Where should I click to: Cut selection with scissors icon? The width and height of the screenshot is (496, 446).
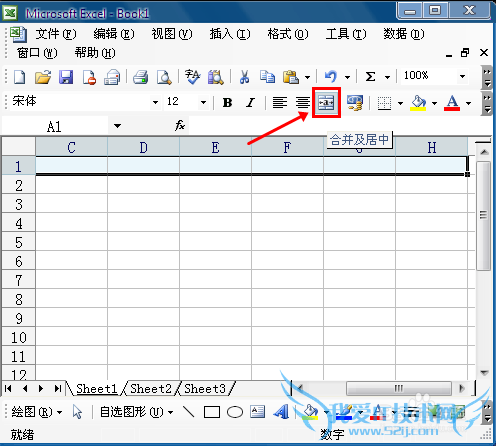tap(244, 77)
